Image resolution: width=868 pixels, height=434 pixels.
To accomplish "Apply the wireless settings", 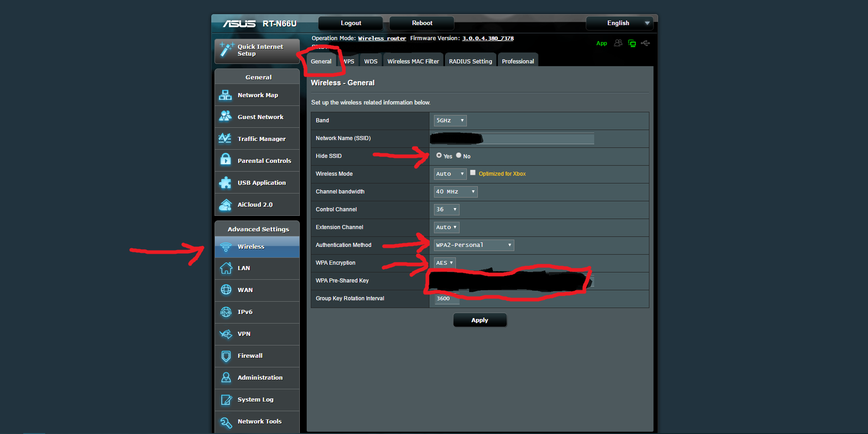I will (x=480, y=320).
